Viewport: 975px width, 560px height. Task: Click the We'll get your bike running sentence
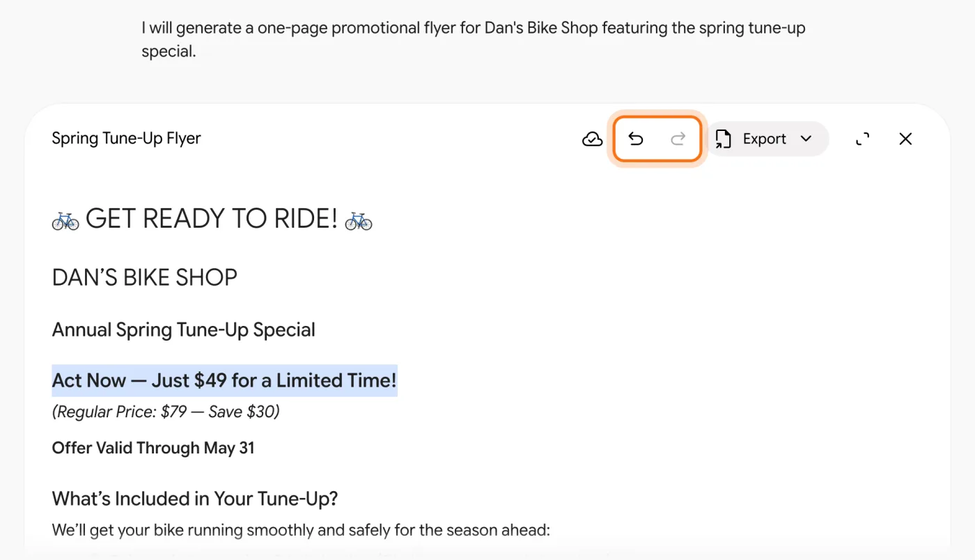301,531
